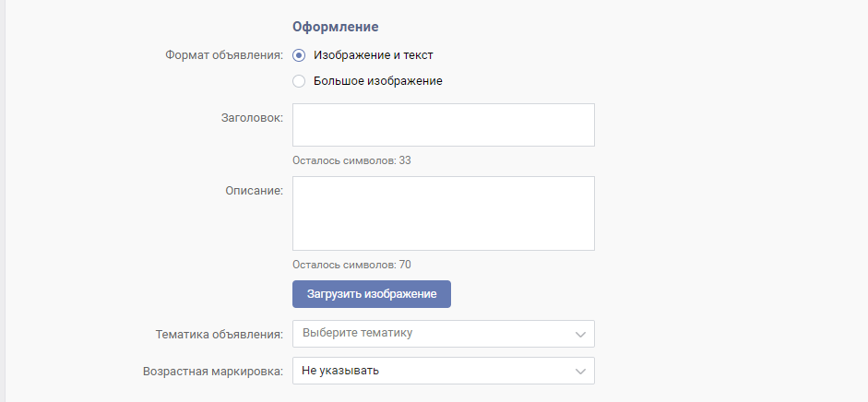The width and height of the screenshot is (868, 402).
Task: Click the 'Изображение и текст' format label text
Action: click(373, 55)
